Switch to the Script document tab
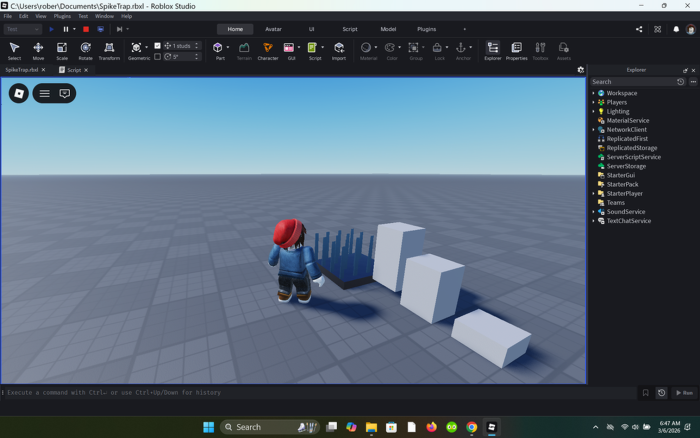This screenshot has width=700, height=438. click(x=74, y=70)
